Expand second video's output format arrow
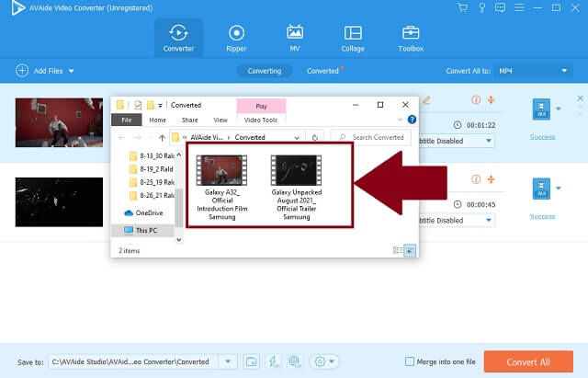Image resolution: width=588 pixels, height=378 pixels. coord(559,188)
